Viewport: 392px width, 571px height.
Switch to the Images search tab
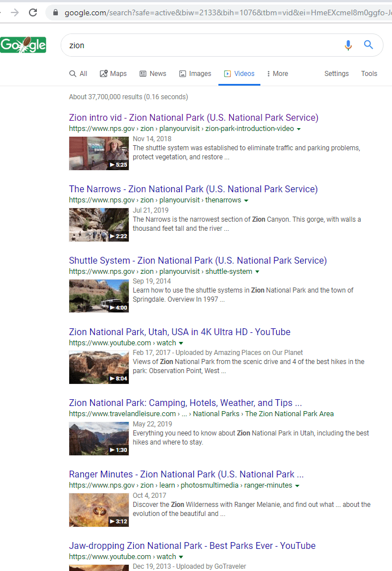pyautogui.click(x=195, y=74)
